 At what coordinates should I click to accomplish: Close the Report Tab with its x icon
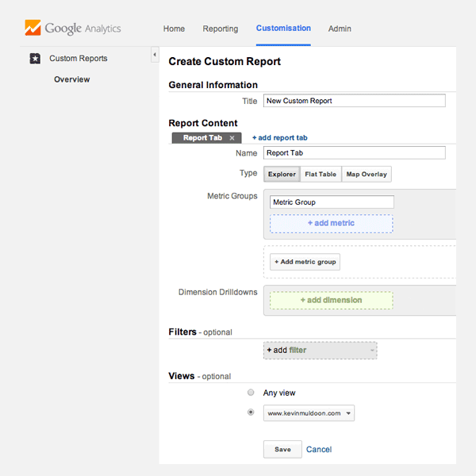tap(232, 138)
